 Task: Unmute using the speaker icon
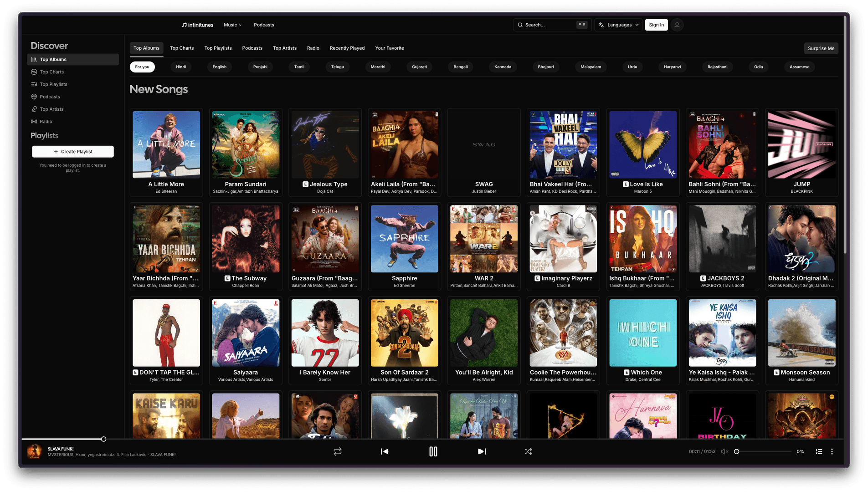point(724,451)
